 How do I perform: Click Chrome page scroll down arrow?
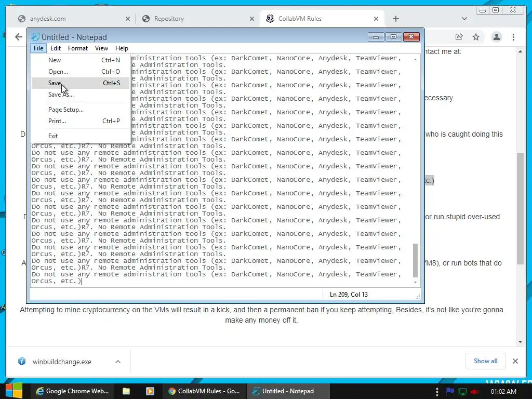point(520,342)
